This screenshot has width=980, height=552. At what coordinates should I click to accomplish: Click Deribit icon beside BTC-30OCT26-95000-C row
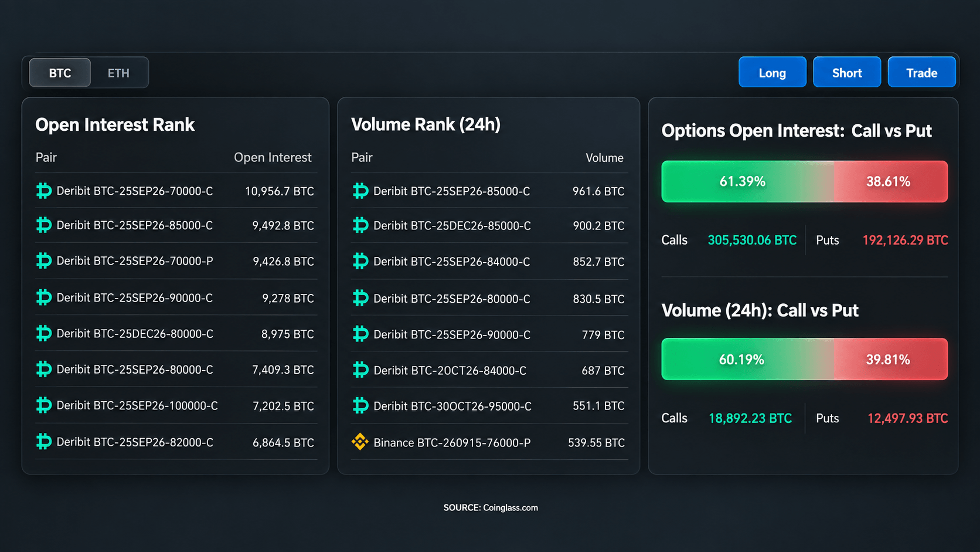pyautogui.click(x=360, y=406)
